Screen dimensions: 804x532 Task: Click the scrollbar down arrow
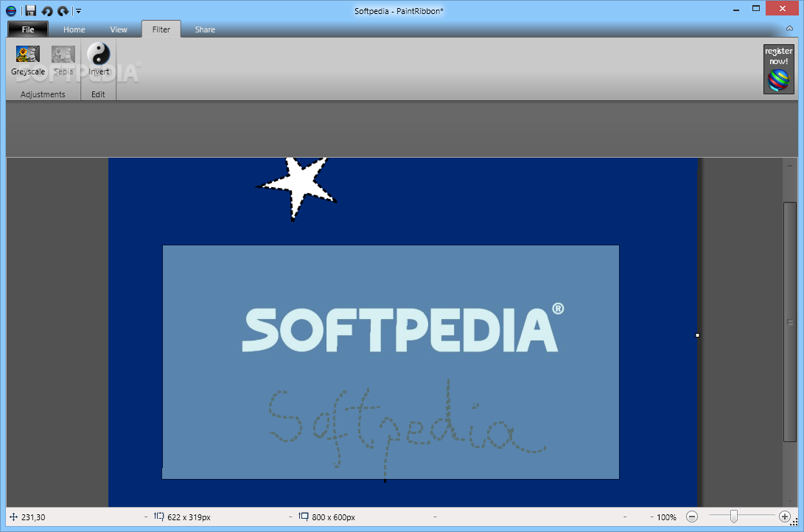(790, 501)
